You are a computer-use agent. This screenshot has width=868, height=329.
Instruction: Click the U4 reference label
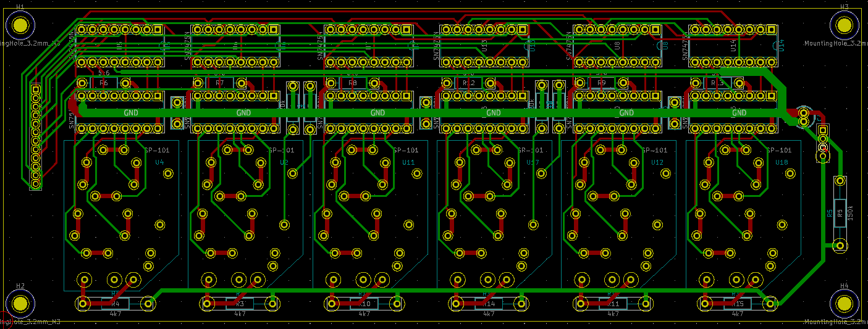pyautogui.click(x=159, y=162)
